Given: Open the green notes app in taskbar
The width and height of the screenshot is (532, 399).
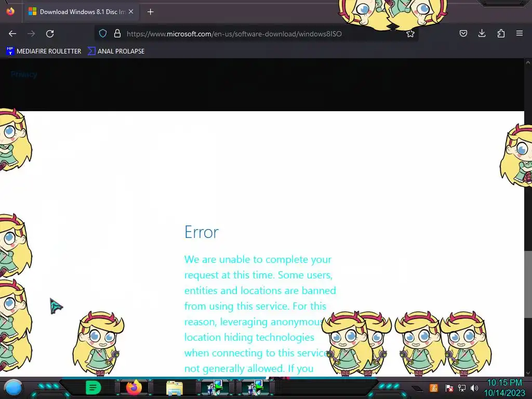Looking at the screenshot, I should (94, 388).
